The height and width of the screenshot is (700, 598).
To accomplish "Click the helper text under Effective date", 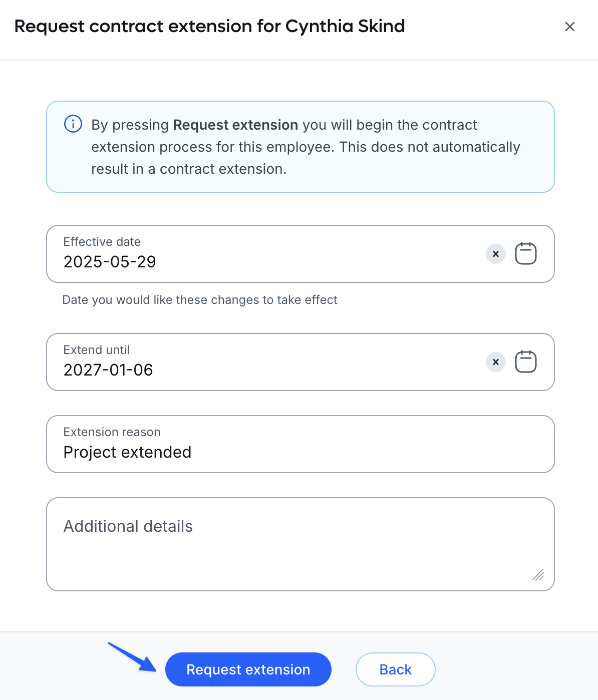I will point(200,300).
